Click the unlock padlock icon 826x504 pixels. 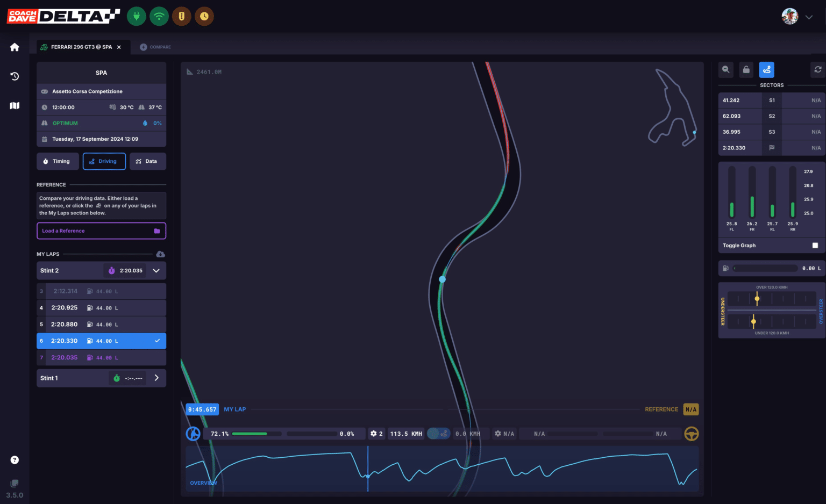pyautogui.click(x=746, y=69)
